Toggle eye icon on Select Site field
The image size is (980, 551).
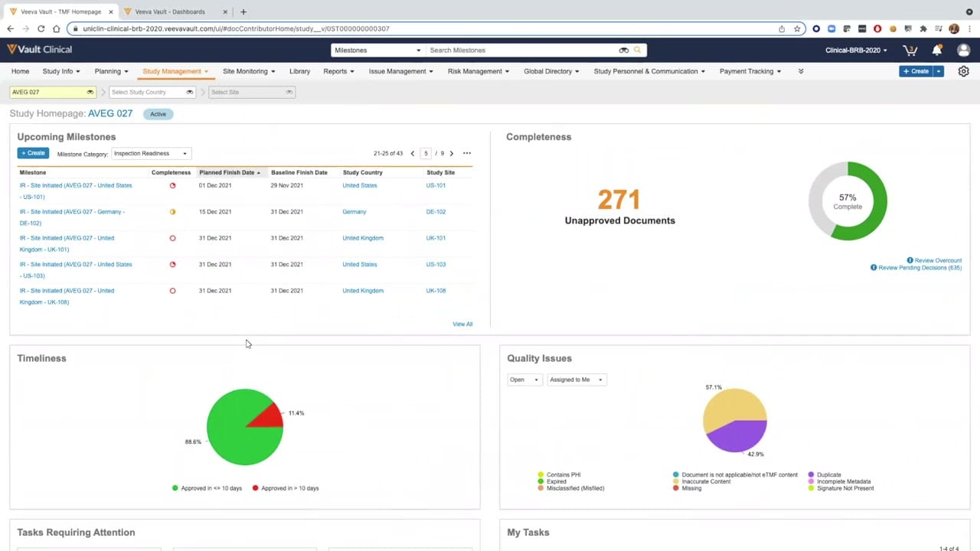pyautogui.click(x=289, y=92)
